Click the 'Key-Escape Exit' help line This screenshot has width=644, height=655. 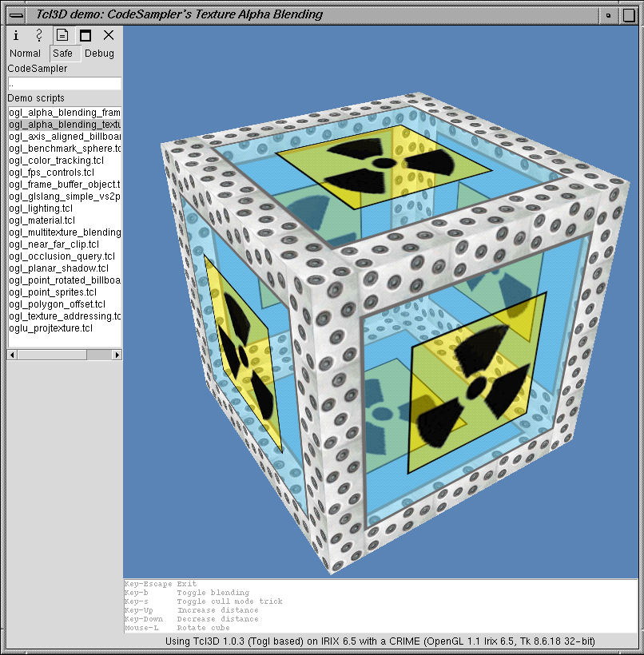[x=160, y=584]
